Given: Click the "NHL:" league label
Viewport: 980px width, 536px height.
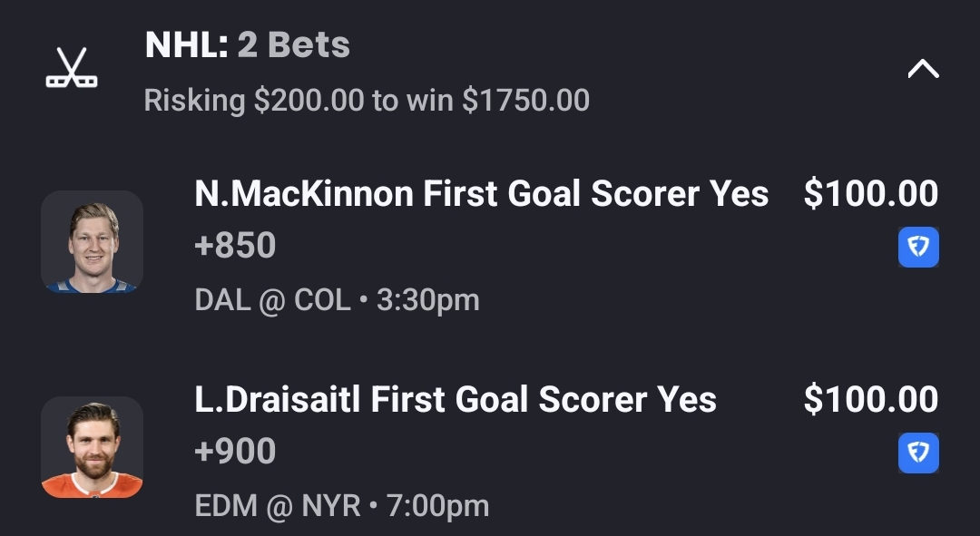Looking at the screenshot, I should coord(186,45).
